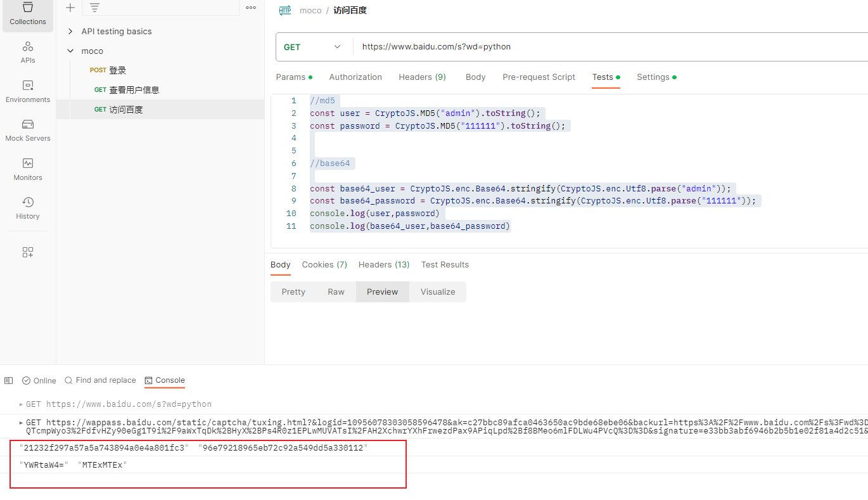Image resolution: width=868 pixels, height=500 pixels.
Task: Switch to the Test Results tab
Action: (445, 264)
